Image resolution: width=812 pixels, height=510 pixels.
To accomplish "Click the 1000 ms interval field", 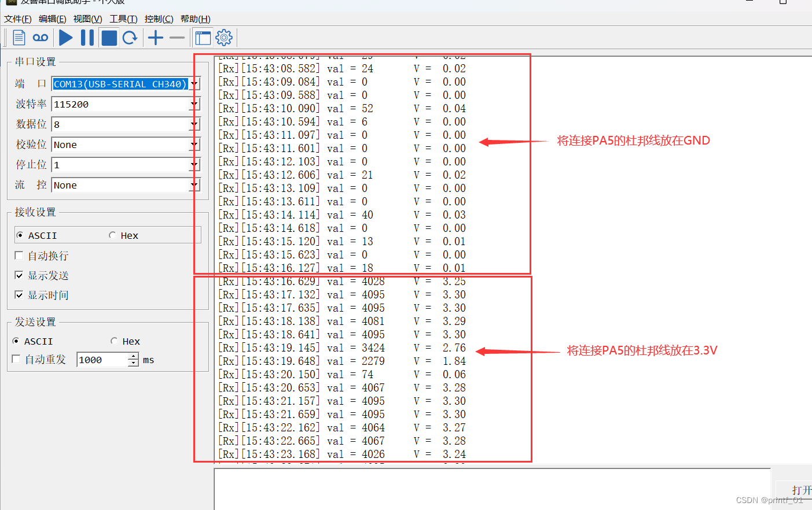I will coord(102,360).
